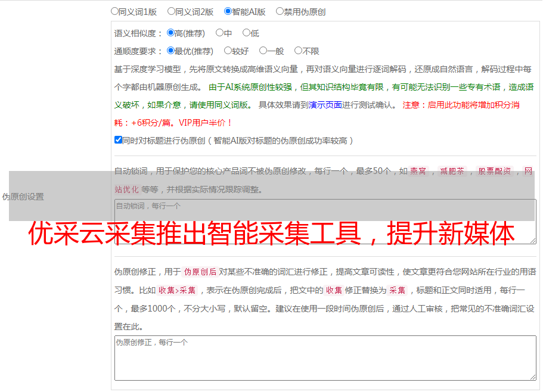
Task: Select 禁用伪原创 radio option
Action: pyautogui.click(x=280, y=11)
